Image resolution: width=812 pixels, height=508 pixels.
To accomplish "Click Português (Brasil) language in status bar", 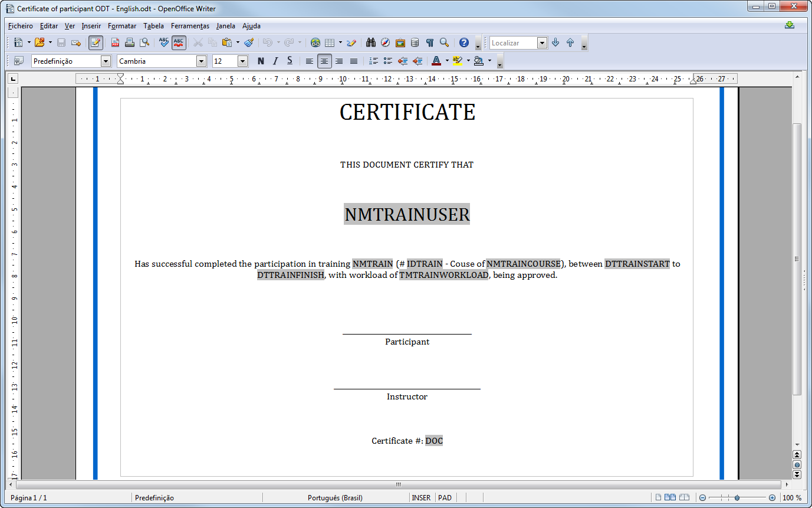I will pyautogui.click(x=335, y=498).
